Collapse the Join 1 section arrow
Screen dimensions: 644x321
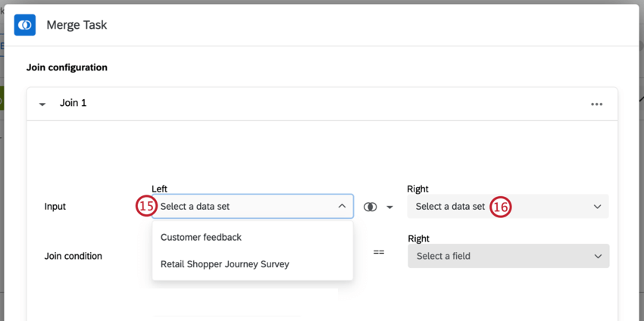[42, 104]
